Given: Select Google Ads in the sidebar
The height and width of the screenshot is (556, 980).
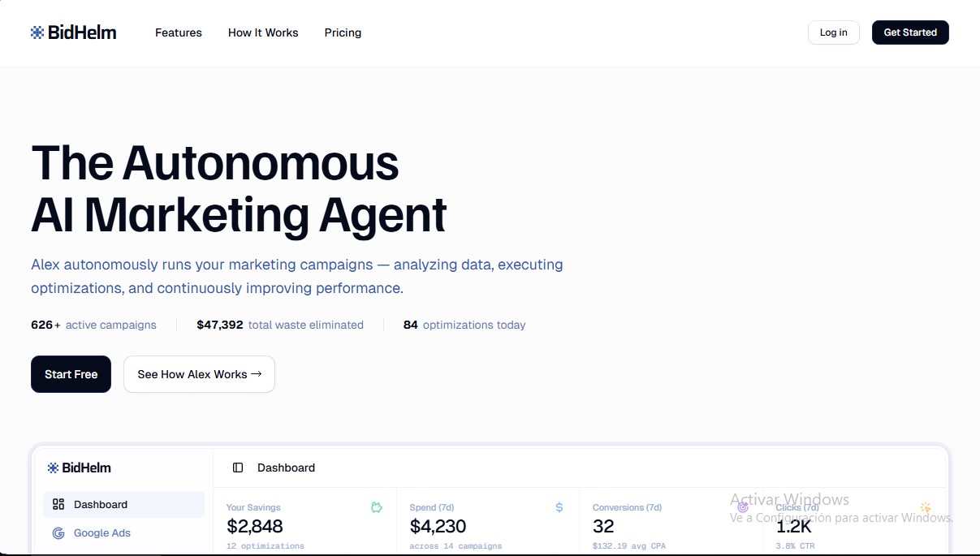Looking at the screenshot, I should [x=101, y=533].
